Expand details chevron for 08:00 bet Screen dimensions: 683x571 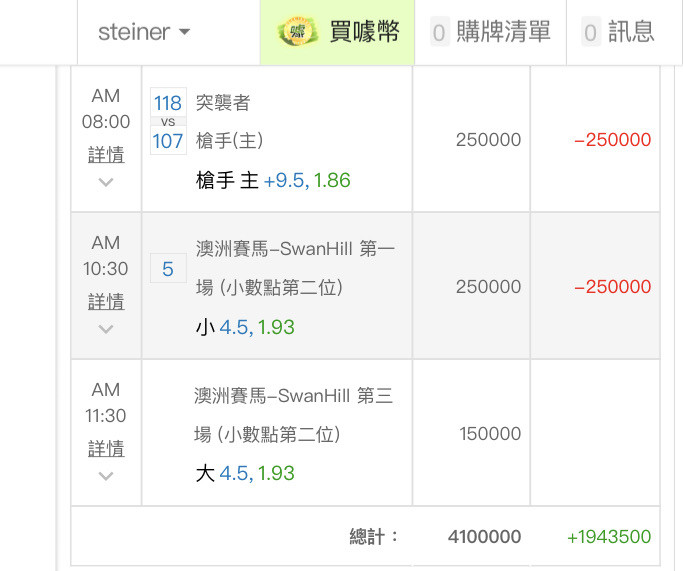(x=106, y=182)
